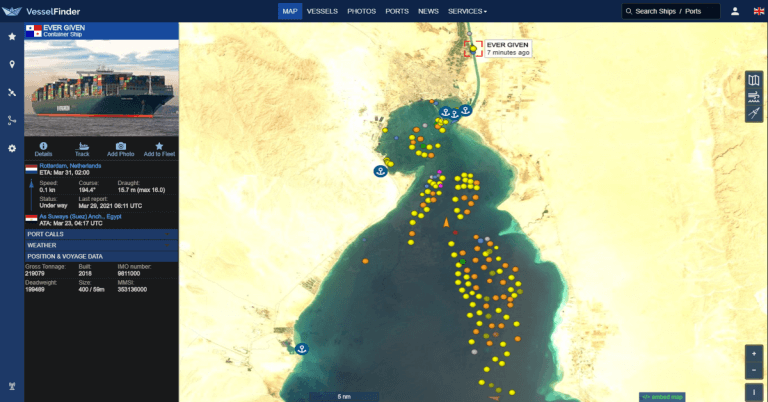Click the IMO number value 9811000
The height and width of the screenshot is (402, 768).
(129, 274)
